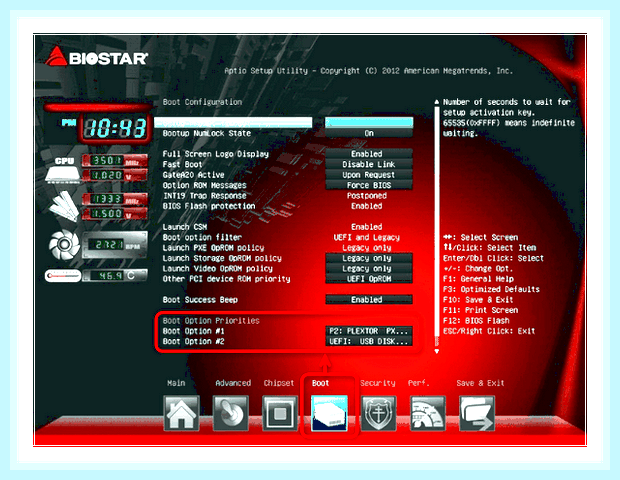The height and width of the screenshot is (480, 620).
Task: Switch to the Main tab label
Action: click(176, 383)
